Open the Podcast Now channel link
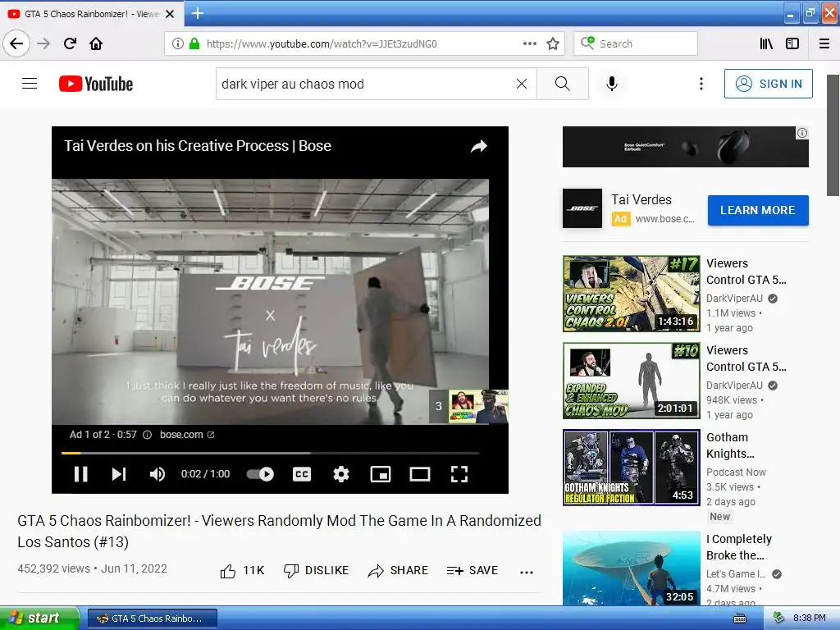 [736, 472]
